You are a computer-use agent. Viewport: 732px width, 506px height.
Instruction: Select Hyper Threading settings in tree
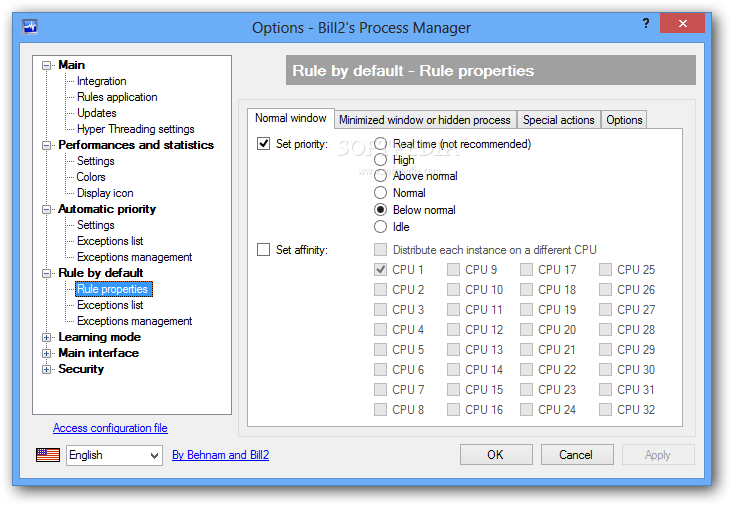click(x=135, y=129)
